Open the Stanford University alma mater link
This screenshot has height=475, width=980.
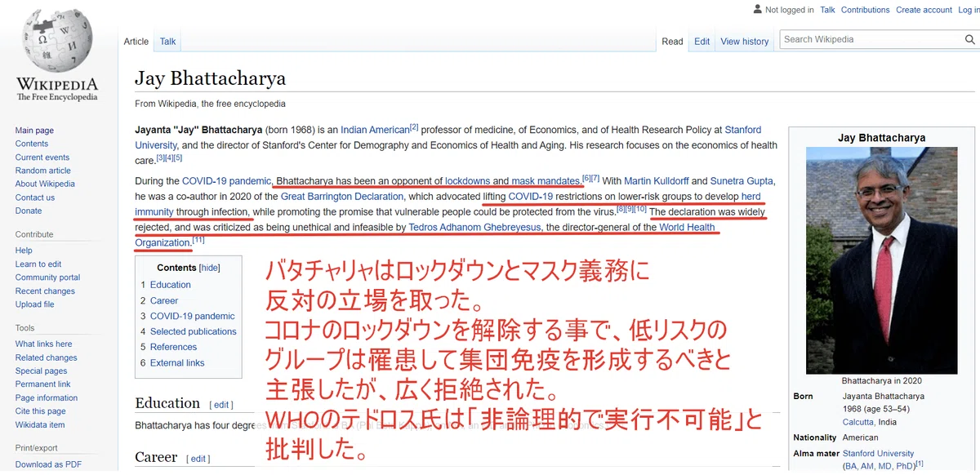click(x=878, y=453)
